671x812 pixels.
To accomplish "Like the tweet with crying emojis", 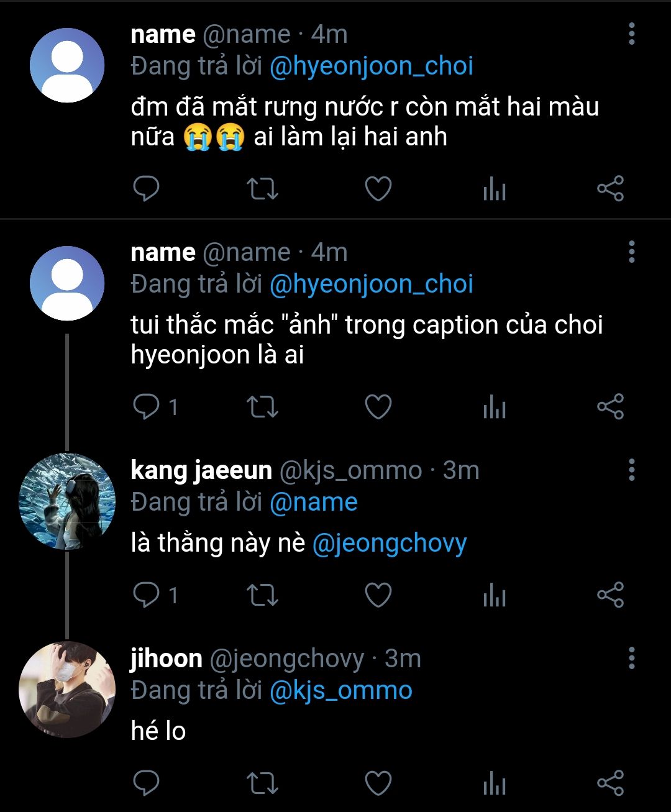I will point(378,189).
